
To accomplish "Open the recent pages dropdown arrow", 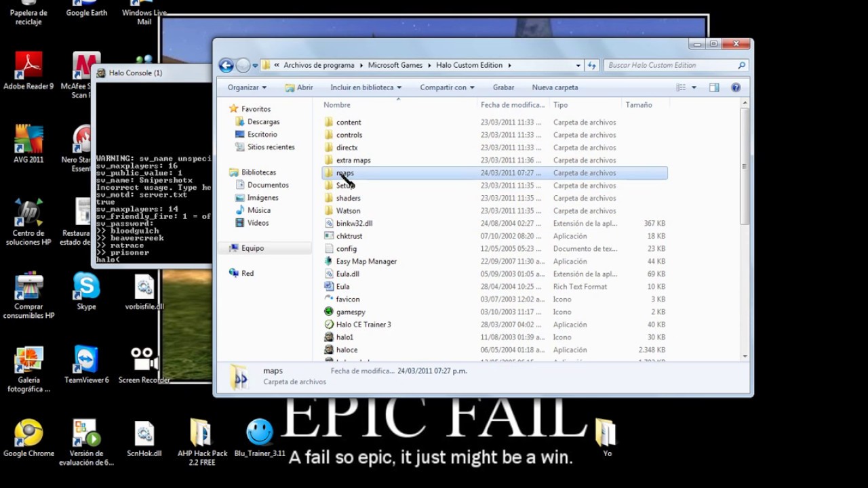I will click(x=256, y=66).
